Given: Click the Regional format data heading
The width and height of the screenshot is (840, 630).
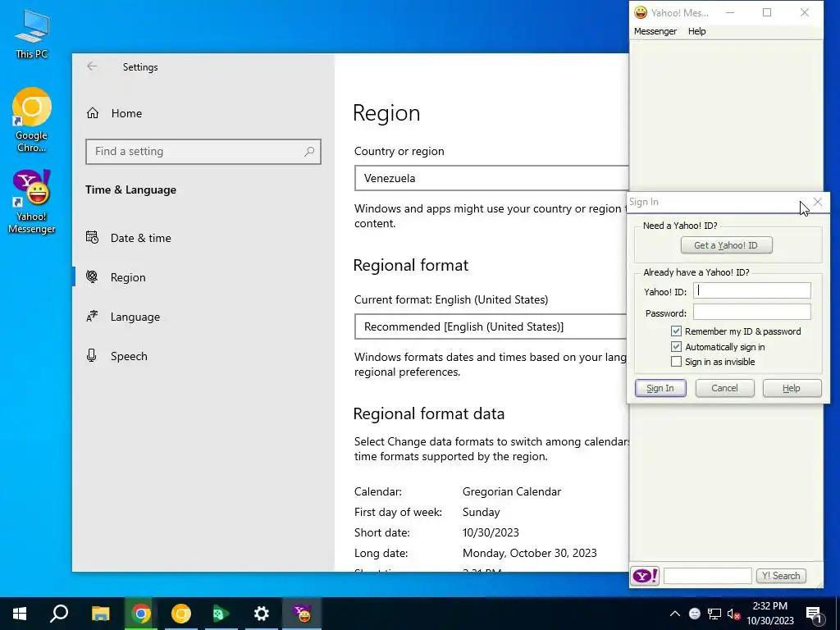Looking at the screenshot, I should pyautogui.click(x=428, y=413).
